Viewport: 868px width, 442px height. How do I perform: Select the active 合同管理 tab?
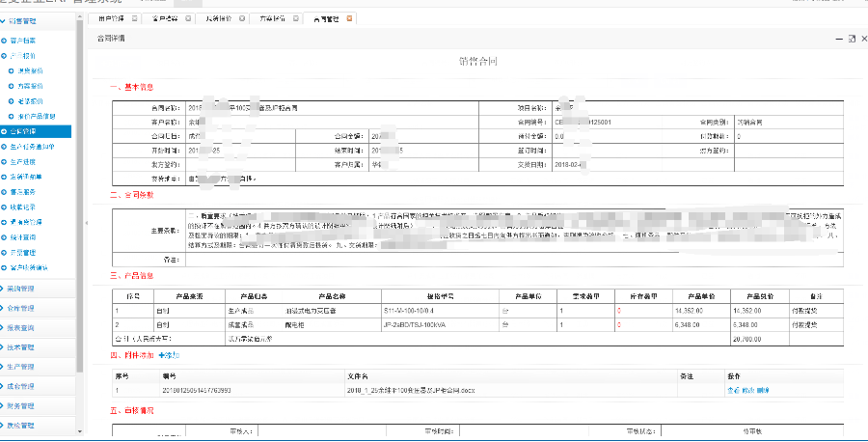[326, 19]
